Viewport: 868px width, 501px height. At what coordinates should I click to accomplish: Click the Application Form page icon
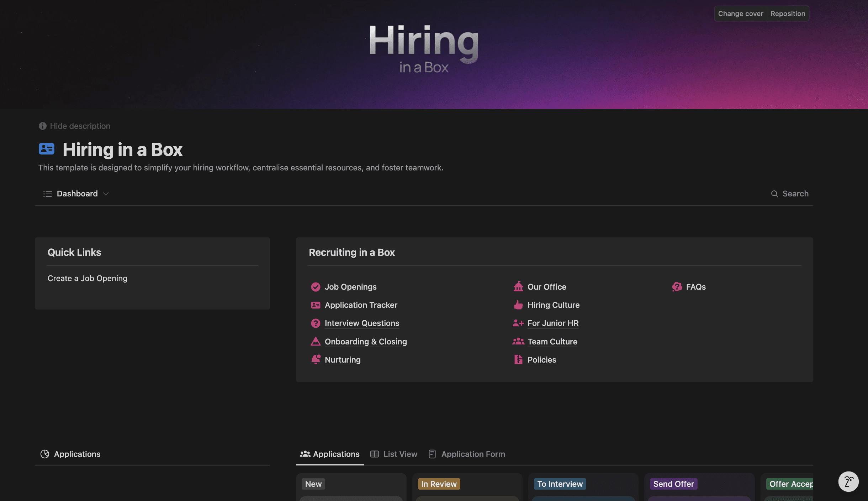(x=432, y=454)
